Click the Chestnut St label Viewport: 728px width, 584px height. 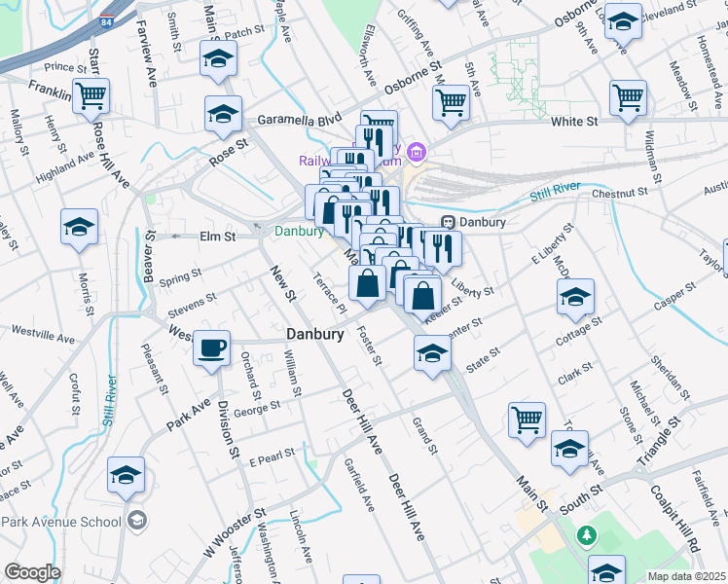619,192
